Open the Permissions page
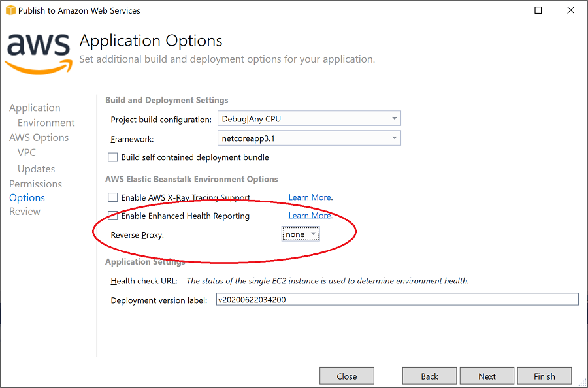Screen dimensions: 588x388 click(x=35, y=184)
